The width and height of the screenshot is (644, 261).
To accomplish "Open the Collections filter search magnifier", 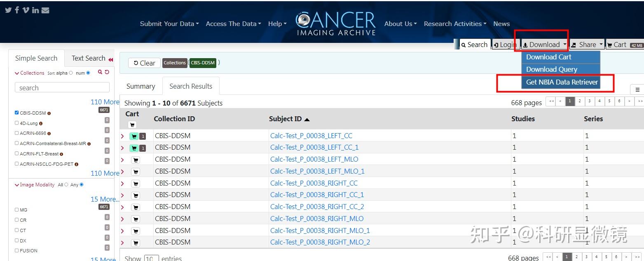I will [99, 72].
